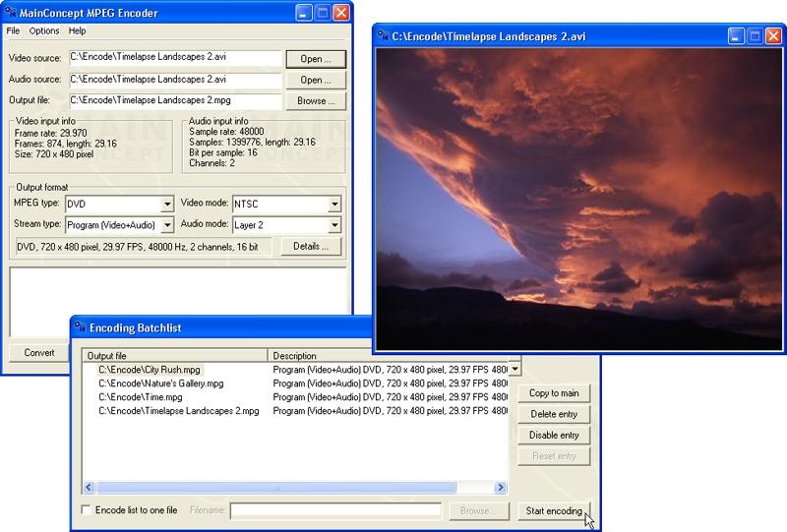The height and width of the screenshot is (532, 787).
Task: Click Disable entry button
Action: [554, 435]
